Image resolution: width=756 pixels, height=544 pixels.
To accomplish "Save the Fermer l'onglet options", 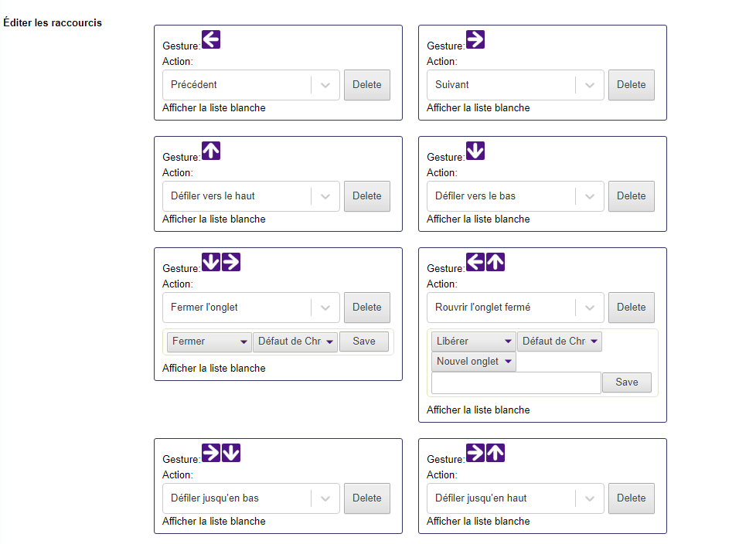I will coord(364,342).
